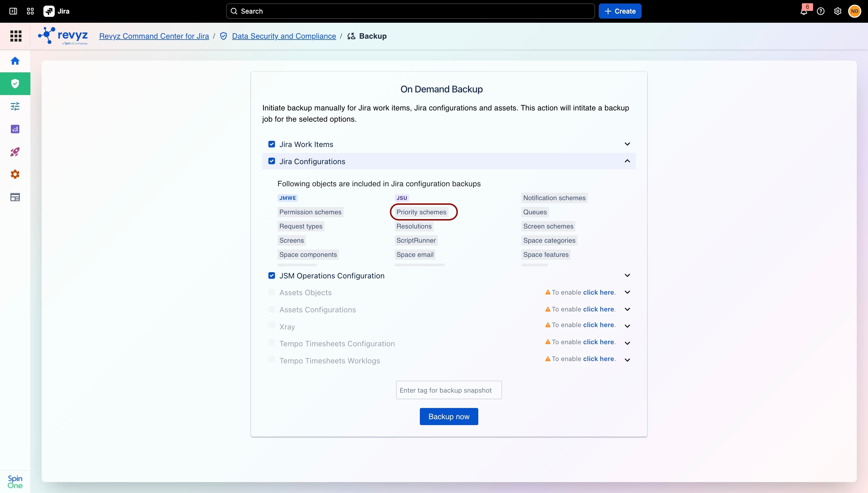Click the JSU tag
The width and height of the screenshot is (868, 493).
[x=402, y=198]
